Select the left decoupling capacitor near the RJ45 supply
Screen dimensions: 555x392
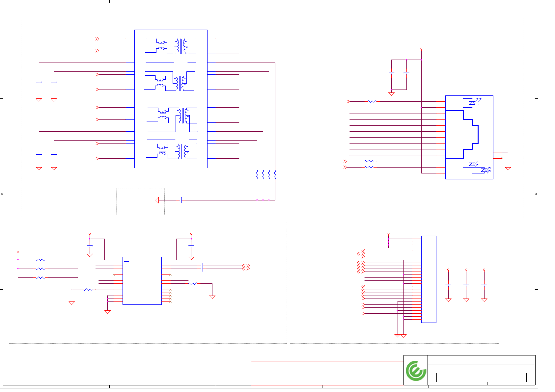[392, 73]
